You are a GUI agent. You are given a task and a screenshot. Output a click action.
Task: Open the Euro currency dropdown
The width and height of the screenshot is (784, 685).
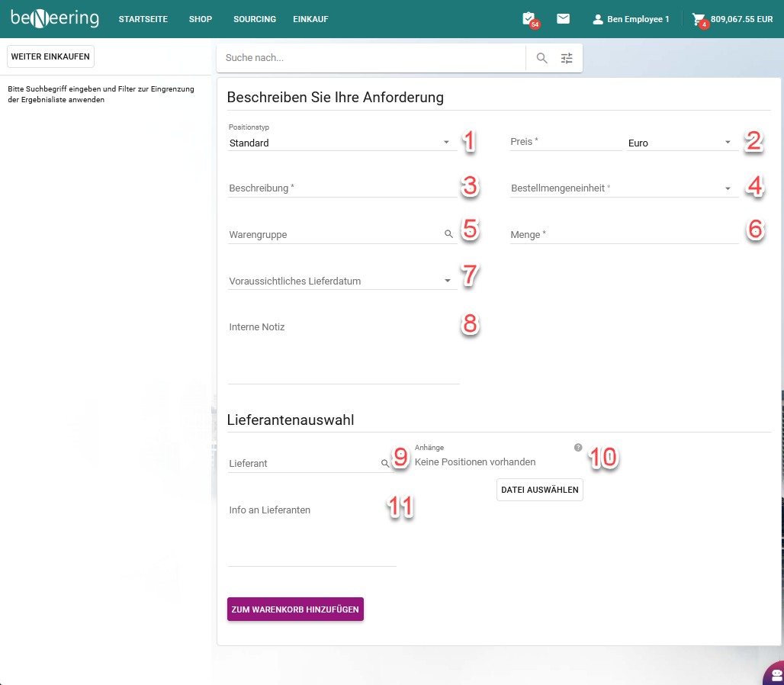pos(681,143)
